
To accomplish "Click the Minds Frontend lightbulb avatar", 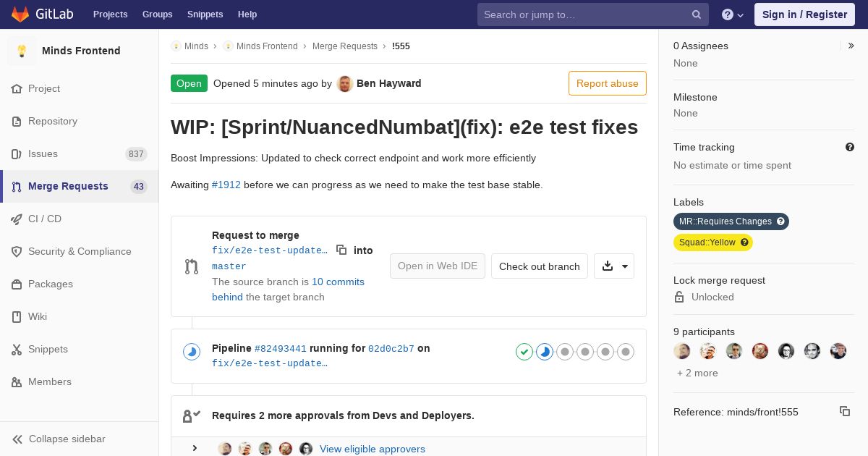I will click(x=22, y=51).
